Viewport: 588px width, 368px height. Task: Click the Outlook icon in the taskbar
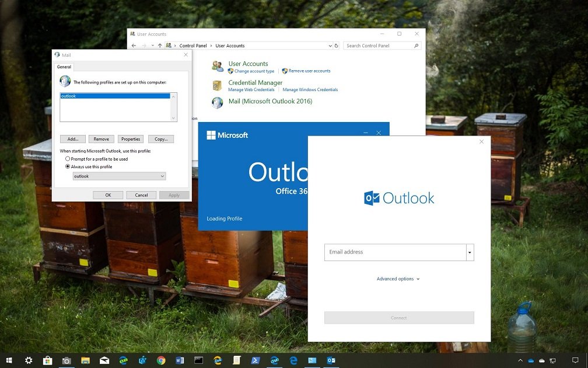pos(331,360)
